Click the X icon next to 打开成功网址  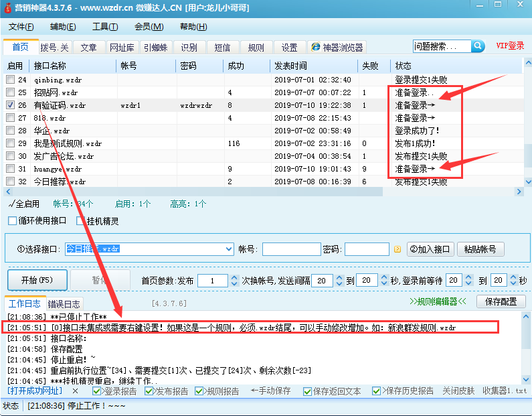click(x=76, y=391)
